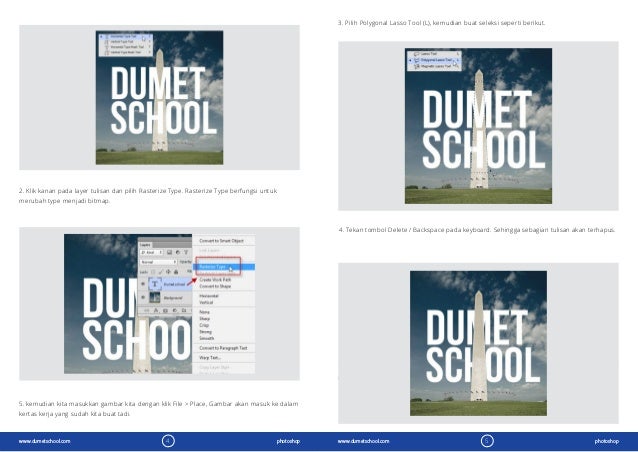Open the Layers panel tab
Screen dimensions: 638x452
point(145,245)
